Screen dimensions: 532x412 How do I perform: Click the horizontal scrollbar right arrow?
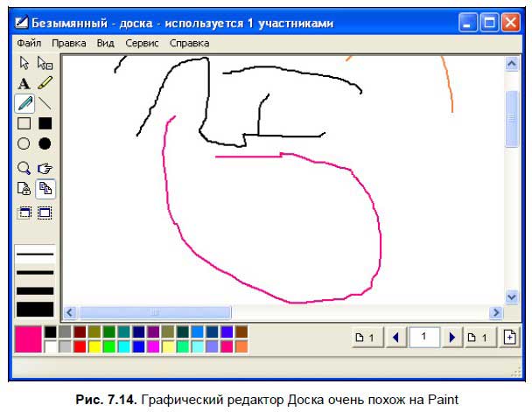[496, 312]
